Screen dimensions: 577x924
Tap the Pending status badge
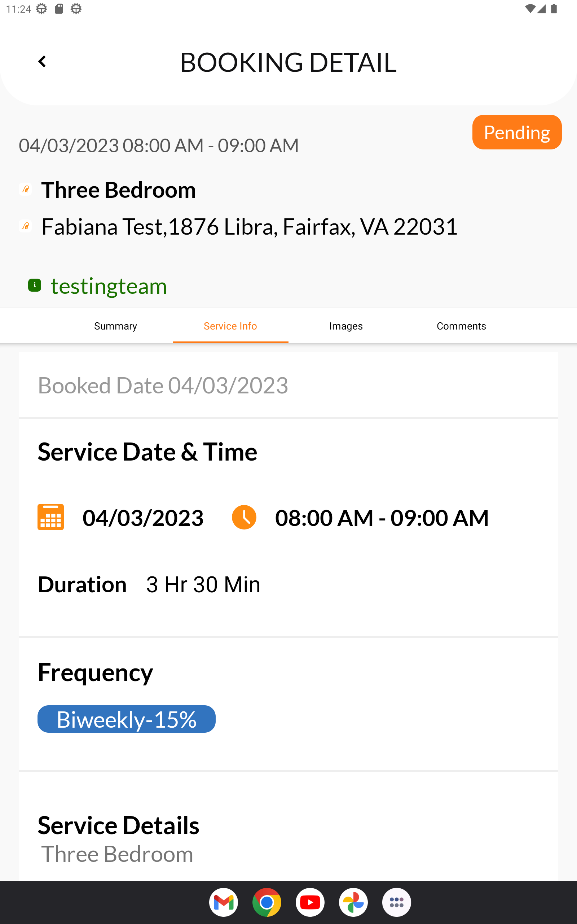pos(517,132)
